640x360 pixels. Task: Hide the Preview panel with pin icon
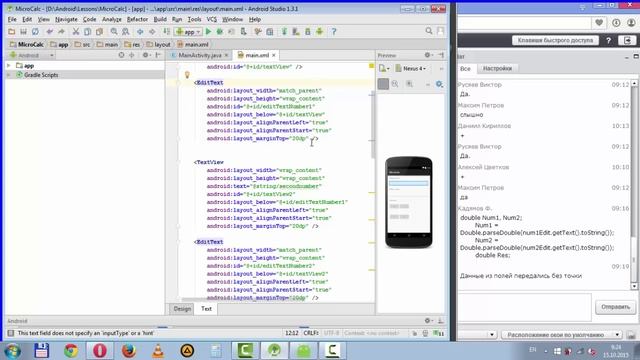(x=441, y=55)
